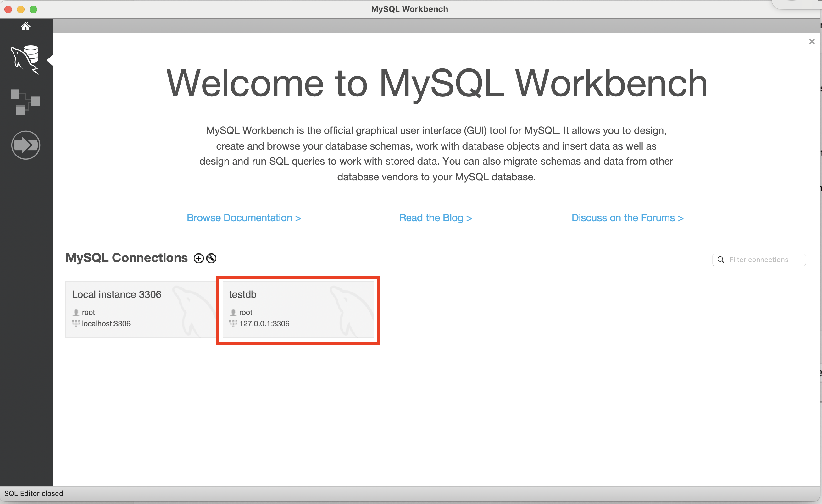
Task: Visit Discuss on the Forums link
Action: [x=627, y=218]
